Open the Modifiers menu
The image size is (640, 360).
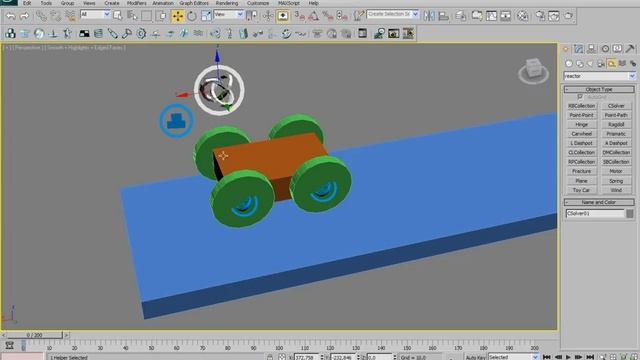[136, 3]
